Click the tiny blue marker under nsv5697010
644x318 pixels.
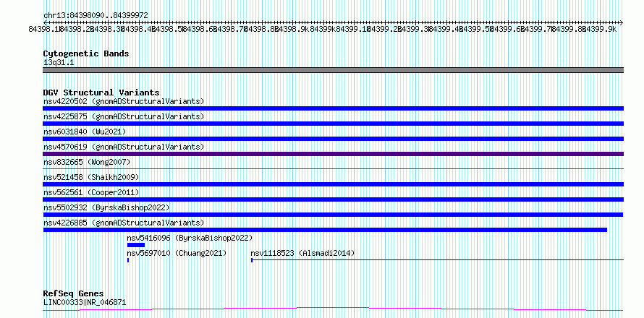(128, 260)
